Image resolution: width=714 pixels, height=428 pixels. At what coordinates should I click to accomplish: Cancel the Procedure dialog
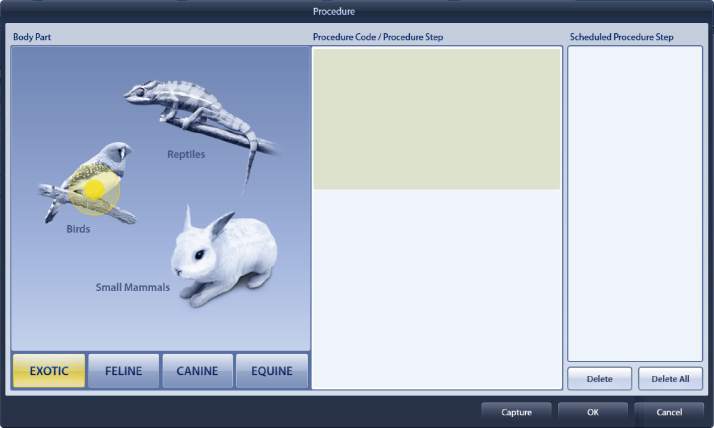(669, 412)
